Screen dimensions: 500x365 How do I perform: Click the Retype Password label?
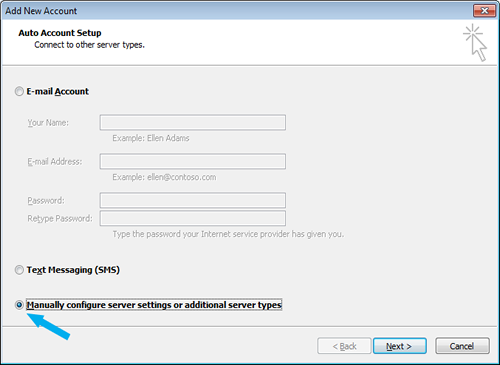coord(60,219)
